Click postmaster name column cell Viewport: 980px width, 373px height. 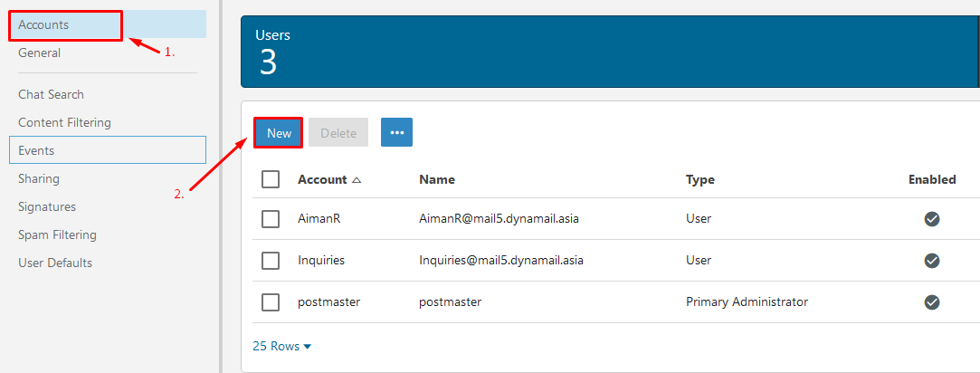pos(451,301)
